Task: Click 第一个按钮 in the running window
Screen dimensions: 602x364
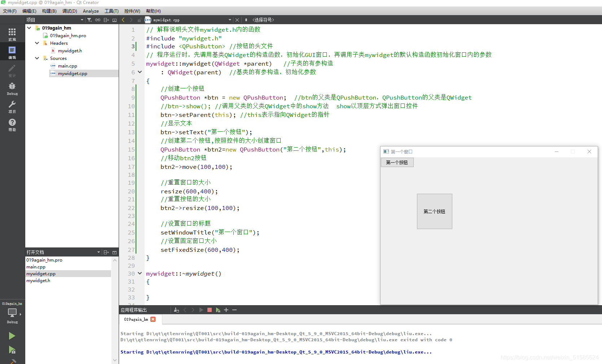Action: [x=397, y=162]
